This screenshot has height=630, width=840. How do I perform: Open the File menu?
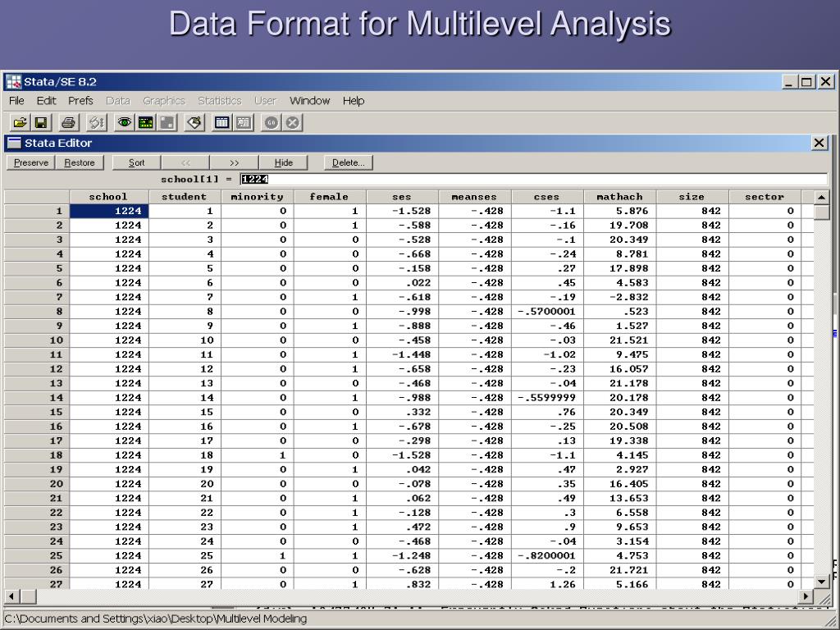(17, 101)
